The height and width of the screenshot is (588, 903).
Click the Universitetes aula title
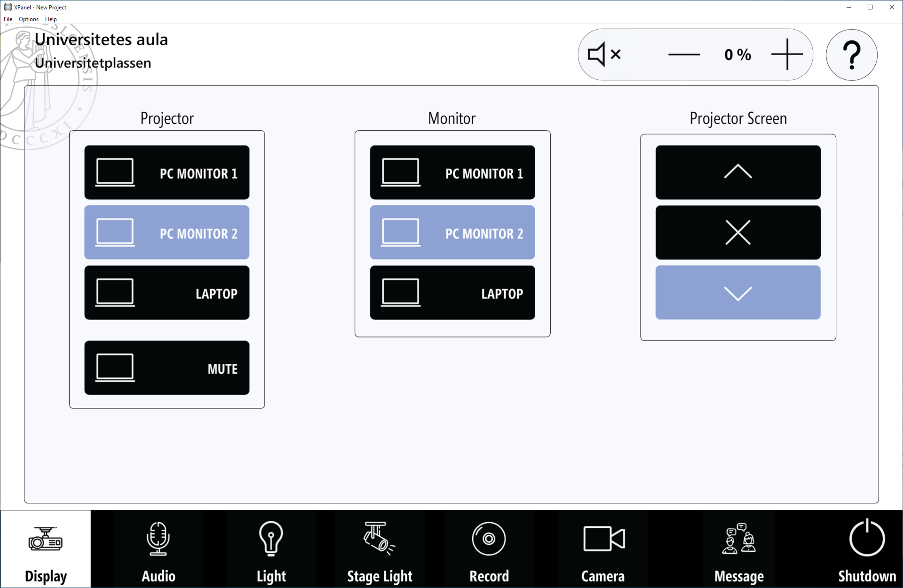pos(101,39)
